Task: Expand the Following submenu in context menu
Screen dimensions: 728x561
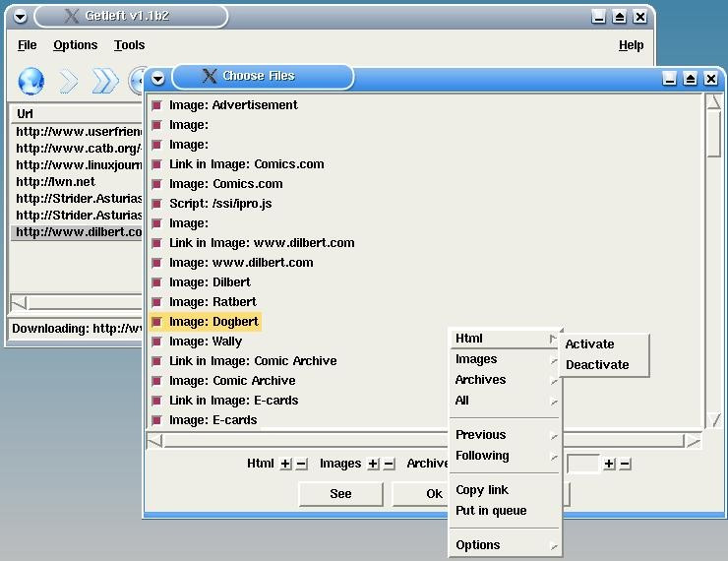Action: (x=505, y=456)
